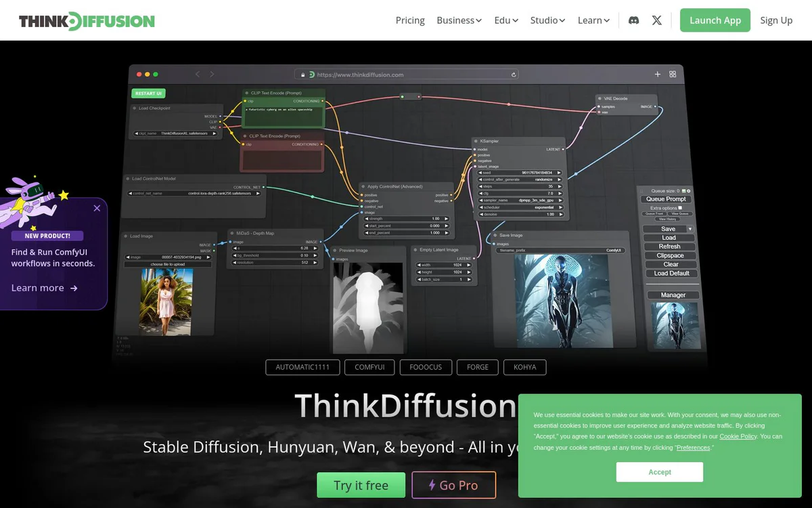Click the View History button
Viewport: 812px width, 508px height.
(x=668, y=219)
